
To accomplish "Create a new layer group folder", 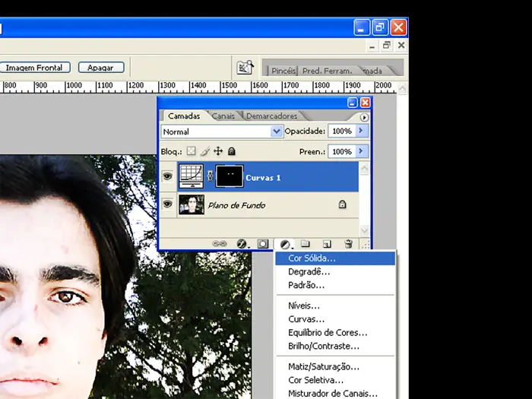I will click(x=306, y=244).
